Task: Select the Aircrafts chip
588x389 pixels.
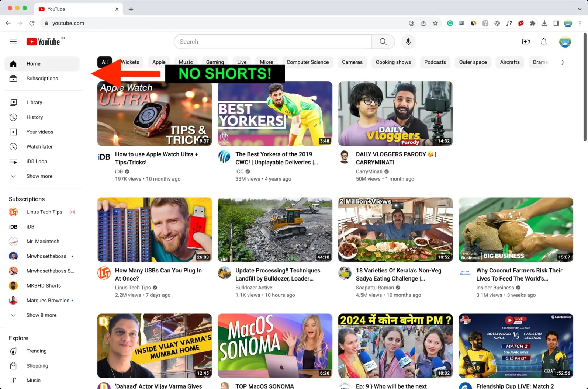Action: click(510, 62)
